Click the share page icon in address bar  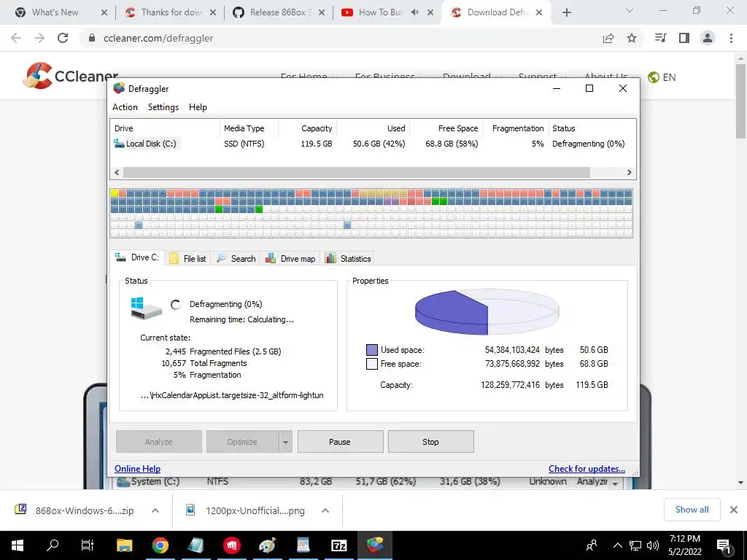pos(608,38)
